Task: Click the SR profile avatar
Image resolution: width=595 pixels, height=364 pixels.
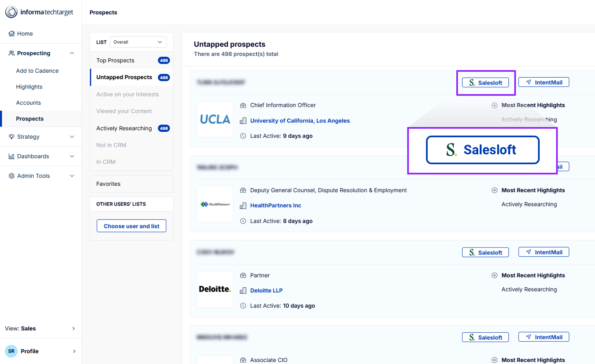Action: coord(11,351)
